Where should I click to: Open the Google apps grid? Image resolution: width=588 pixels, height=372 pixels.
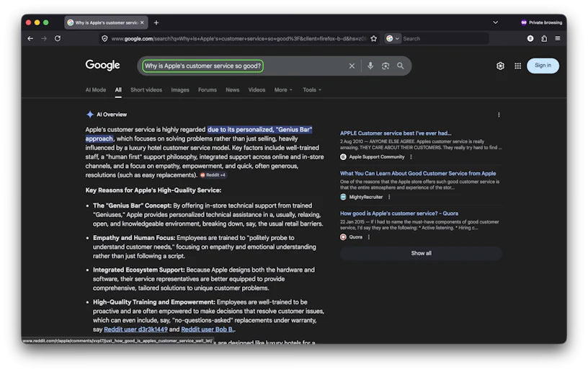coord(517,66)
